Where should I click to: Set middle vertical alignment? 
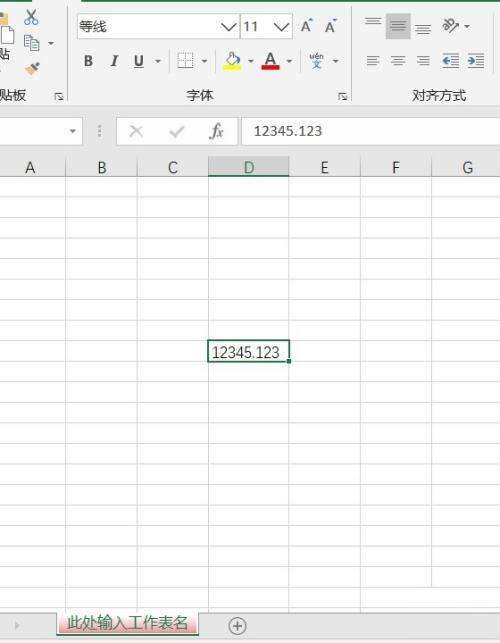click(398, 26)
